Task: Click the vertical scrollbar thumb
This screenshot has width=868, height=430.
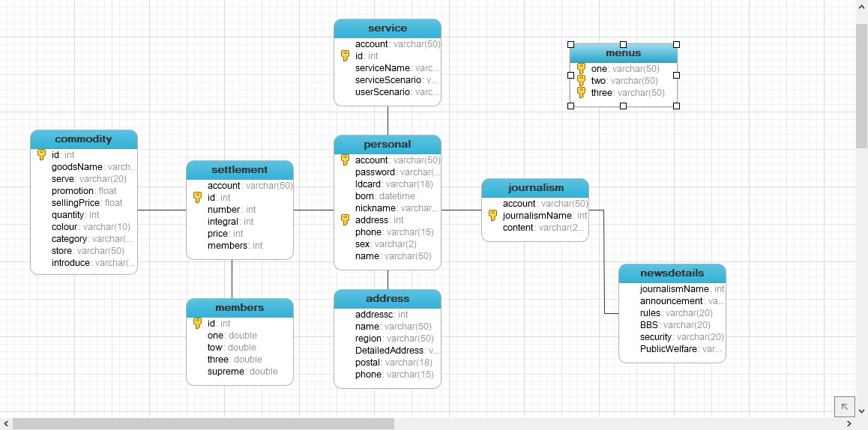Action: click(862, 85)
